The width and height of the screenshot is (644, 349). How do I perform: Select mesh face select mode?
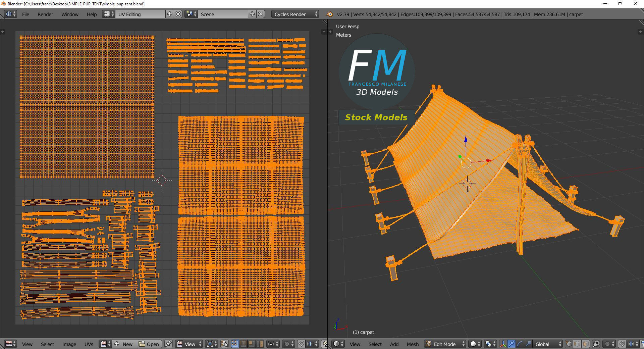[x=586, y=344]
